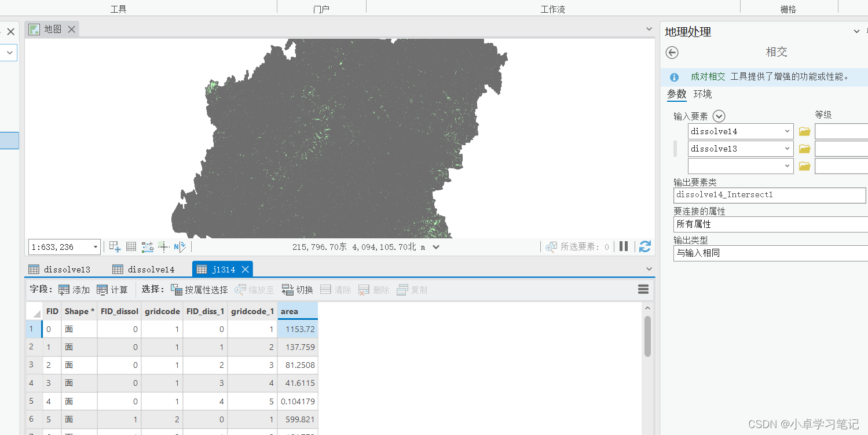Click 输出要素类 dissolve14_Intersect1 field
The width and height of the screenshot is (868, 435).
coord(770,195)
